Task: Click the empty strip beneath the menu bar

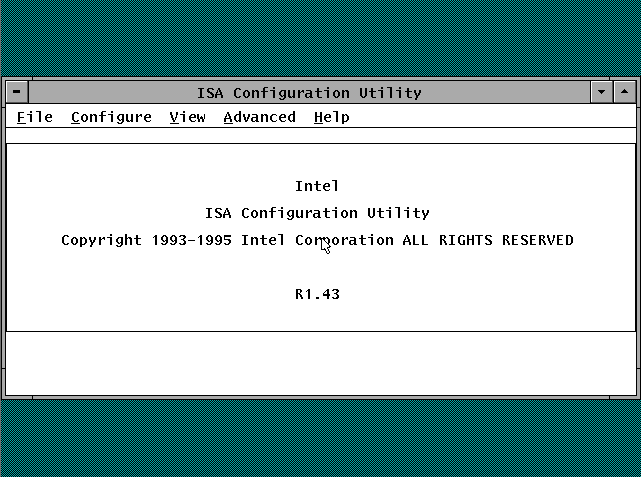Action: pos(320,135)
